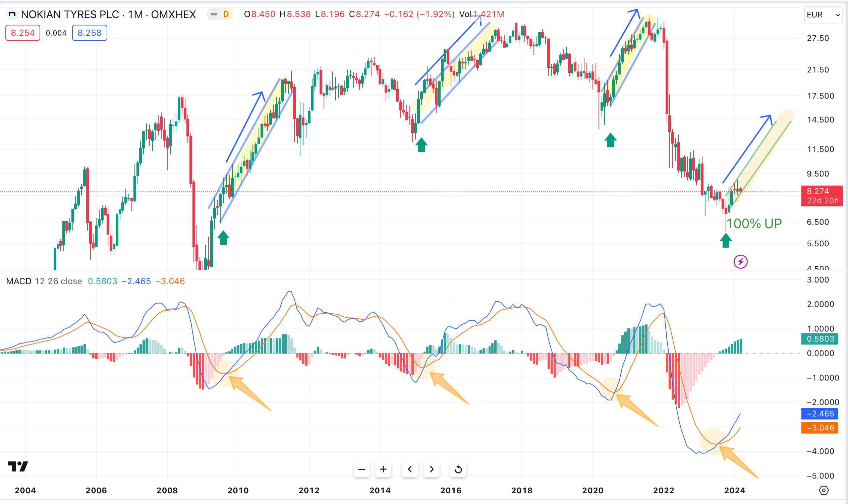Viewport: 848px width, 504px height.
Task: Open the EUR currency dropdown
Action: [x=823, y=15]
